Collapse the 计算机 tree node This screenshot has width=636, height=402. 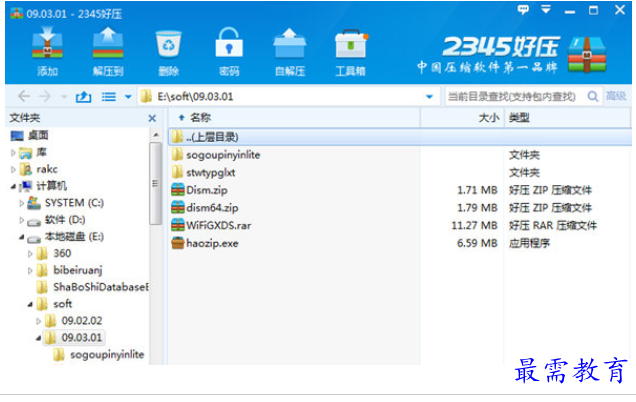coord(13,186)
